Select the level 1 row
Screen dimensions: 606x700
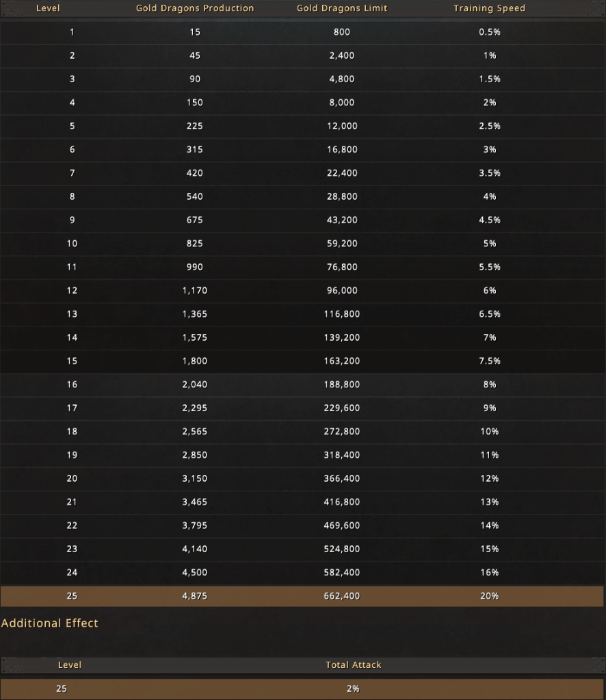[x=302, y=32]
